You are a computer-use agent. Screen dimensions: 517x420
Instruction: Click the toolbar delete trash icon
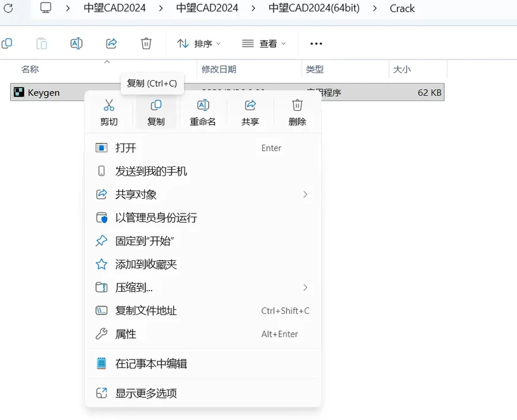tap(146, 43)
